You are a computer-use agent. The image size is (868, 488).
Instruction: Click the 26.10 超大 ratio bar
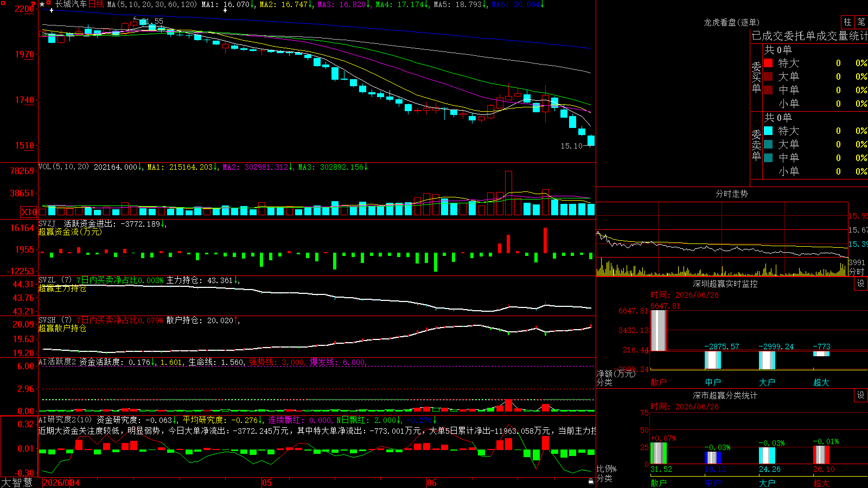pyautogui.click(x=821, y=455)
